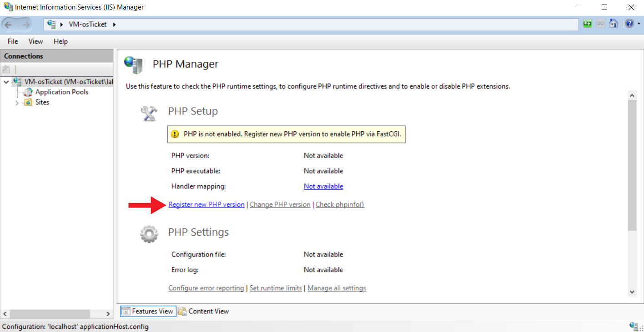Image resolution: width=644 pixels, height=332 pixels.
Task: Go to Home via the house icon
Action: point(614,24)
